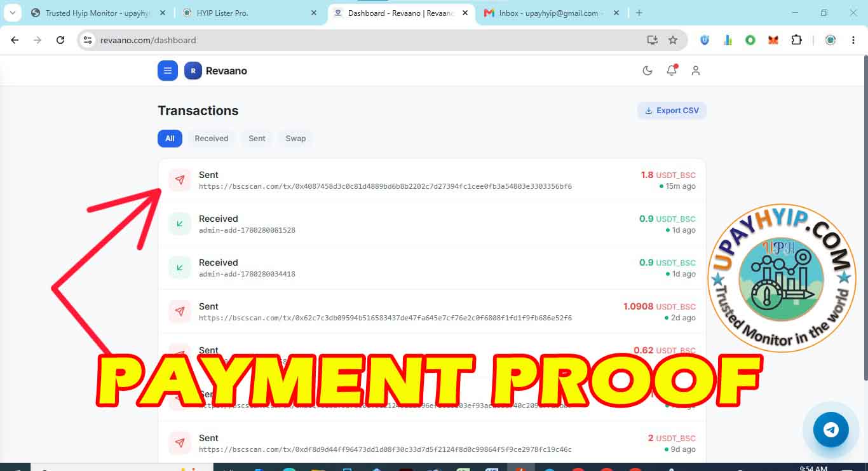This screenshot has height=471, width=868.
Task: Open the tab search dropdown arrow
Action: click(x=11, y=13)
